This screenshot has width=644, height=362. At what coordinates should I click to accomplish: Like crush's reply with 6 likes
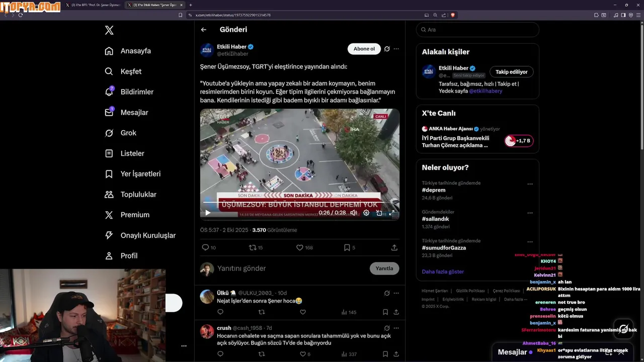pos(305,354)
